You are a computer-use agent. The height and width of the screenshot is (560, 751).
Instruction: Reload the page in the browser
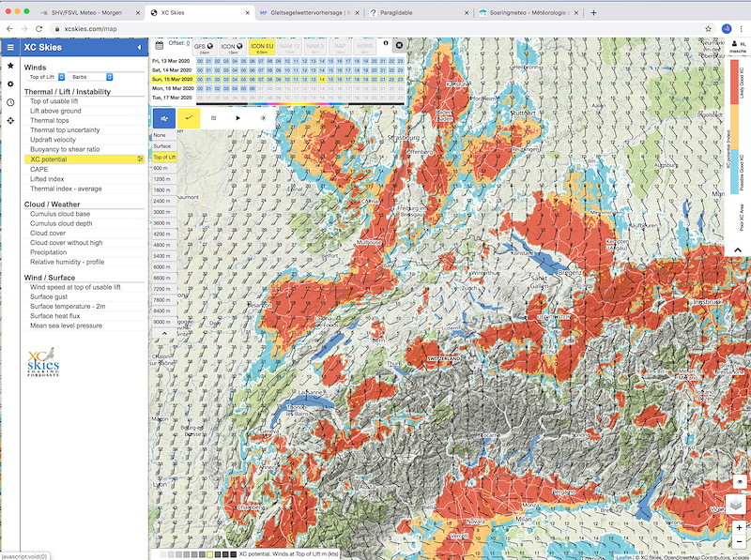[x=38, y=29]
